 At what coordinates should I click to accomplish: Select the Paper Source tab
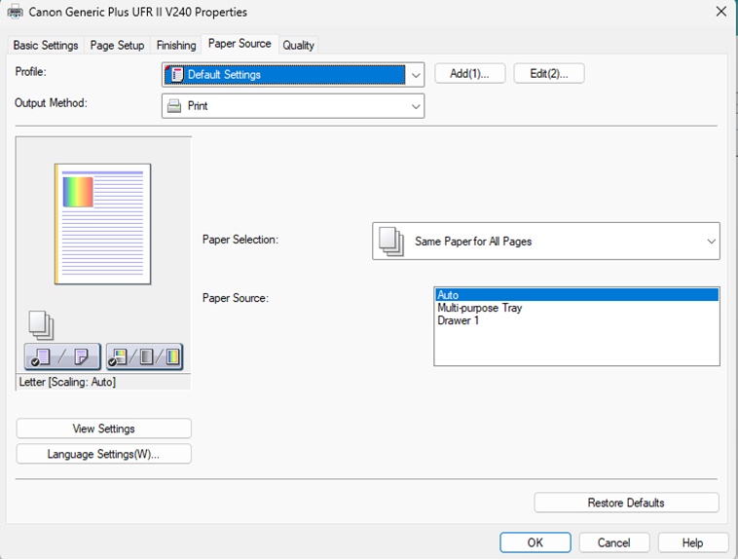240,44
